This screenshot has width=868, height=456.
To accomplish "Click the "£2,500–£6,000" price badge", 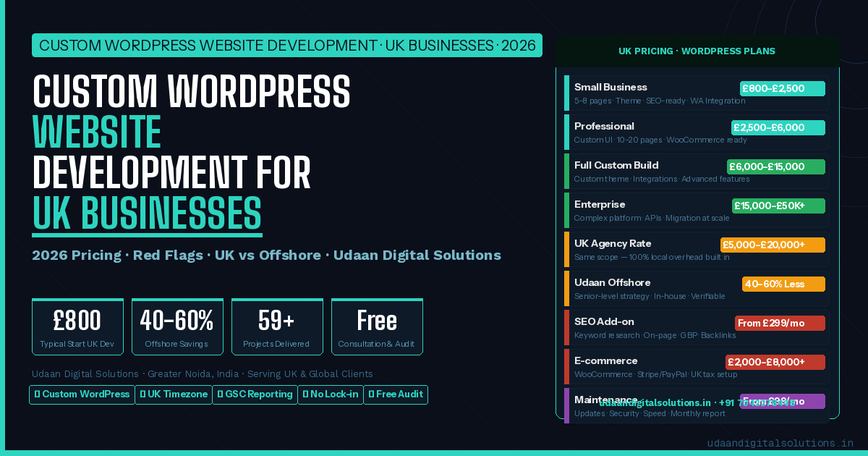I will pyautogui.click(x=778, y=127).
